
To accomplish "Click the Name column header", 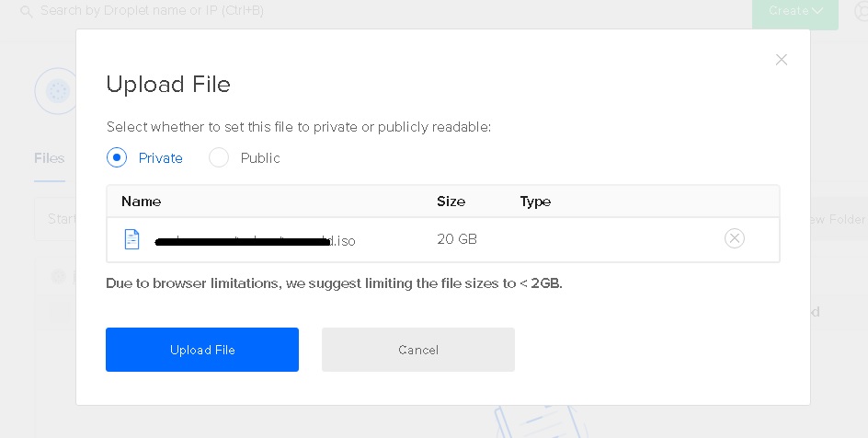I will pyautogui.click(x=141, y=202).
